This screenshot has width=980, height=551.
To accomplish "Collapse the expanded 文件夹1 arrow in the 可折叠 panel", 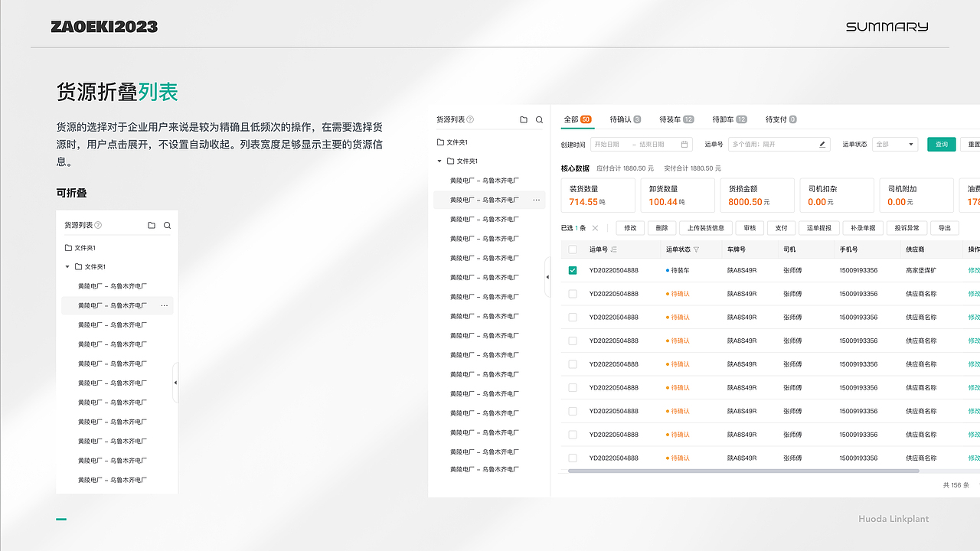I will [67, 266].
